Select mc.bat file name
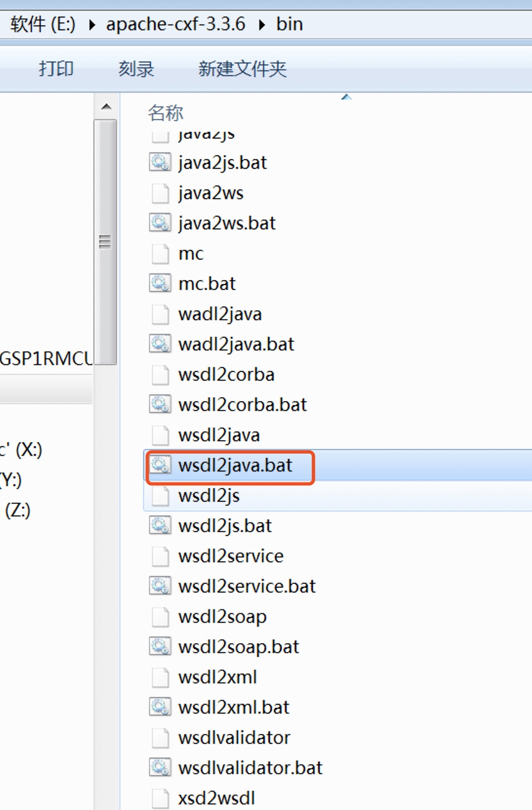This screenshot has height=810, width=532. click(207, 283)
